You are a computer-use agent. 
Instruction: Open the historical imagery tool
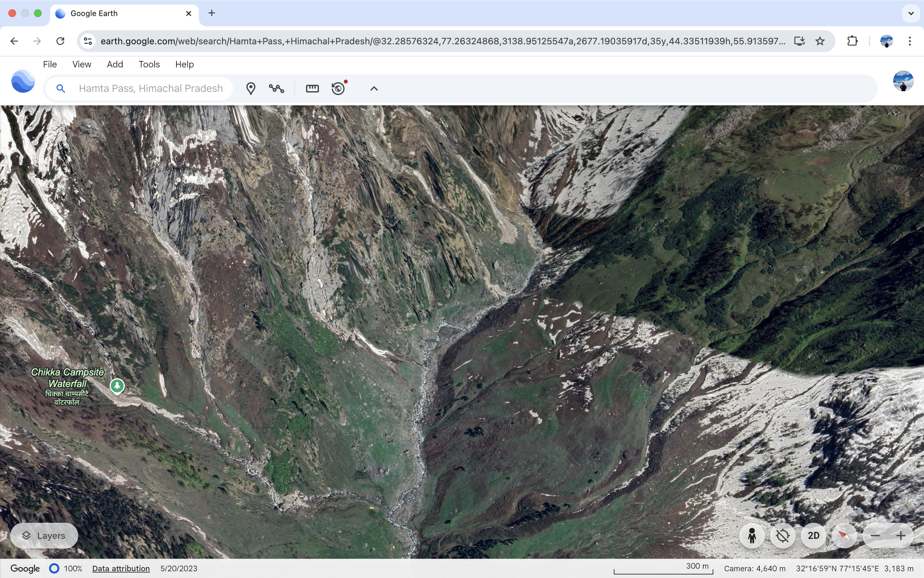338,88
